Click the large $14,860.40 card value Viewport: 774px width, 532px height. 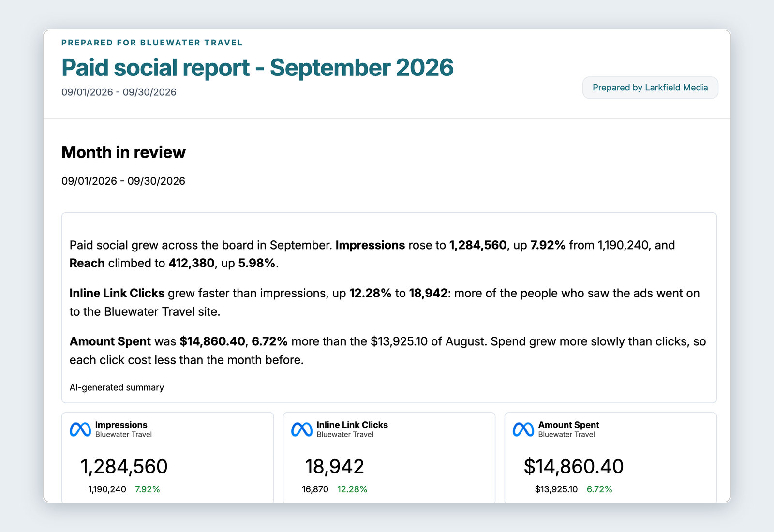(574, 467)
